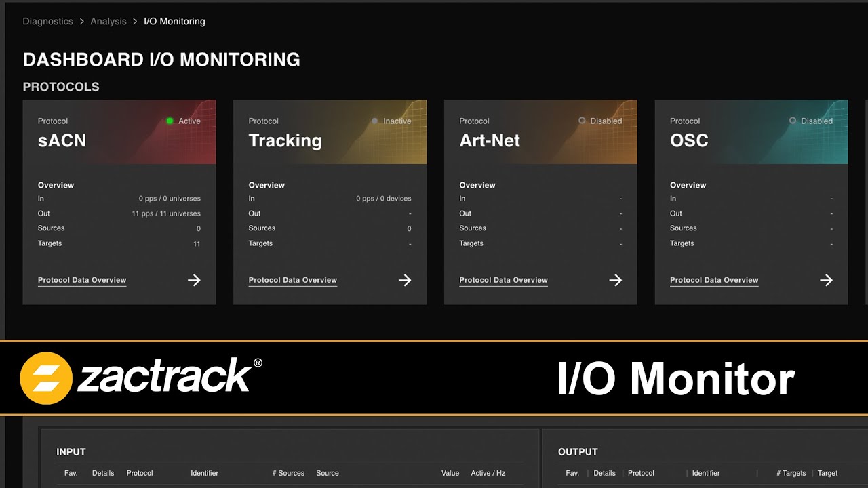Sort by Fav. column in INPUT table
Image resolution: width=868 pixels, height=488 pixels.
pyautogui.click(x=71, y=473)
